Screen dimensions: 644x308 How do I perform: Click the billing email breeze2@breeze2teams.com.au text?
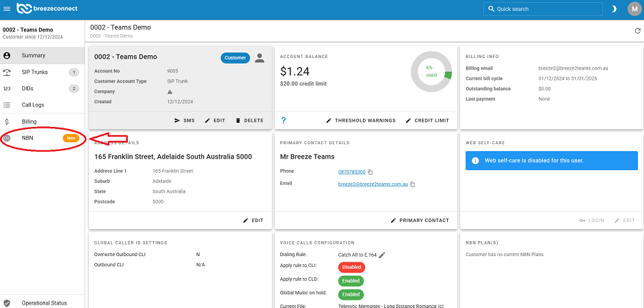click(573, 68)
